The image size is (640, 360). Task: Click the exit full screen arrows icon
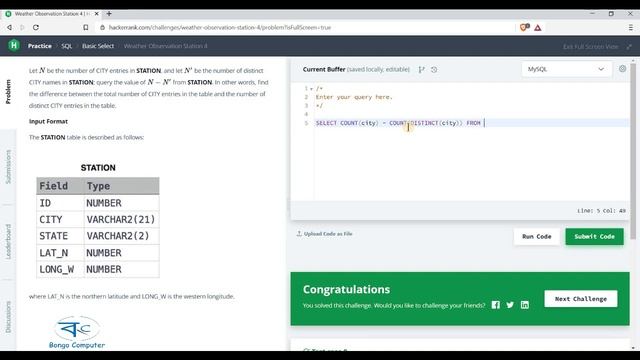629,47
